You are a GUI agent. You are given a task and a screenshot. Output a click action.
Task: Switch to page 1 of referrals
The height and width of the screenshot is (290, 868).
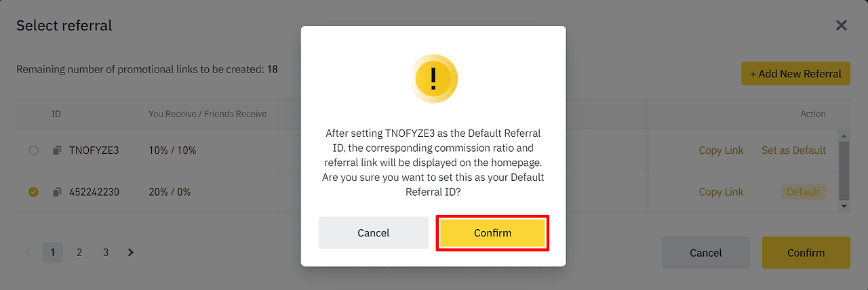[x=53, y=253]
